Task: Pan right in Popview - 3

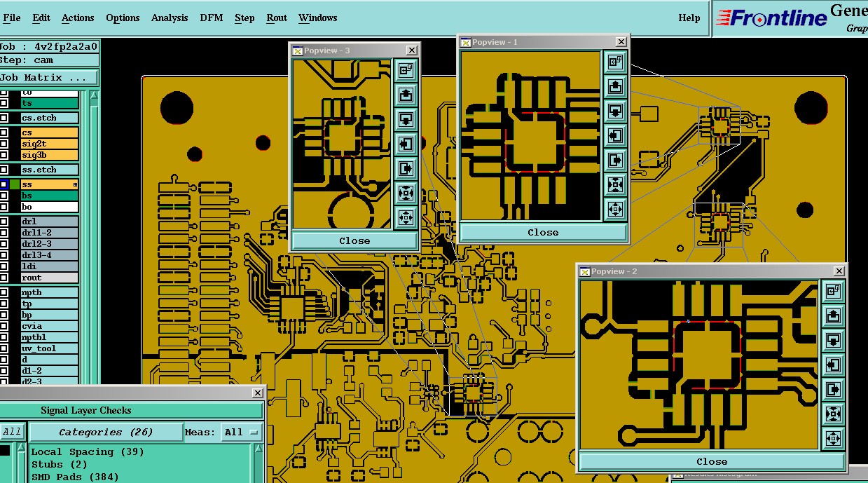Action: point(406,168)
